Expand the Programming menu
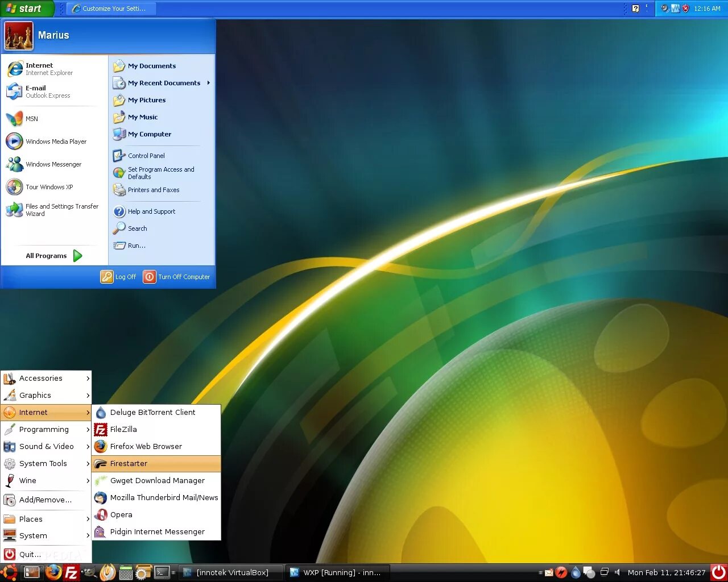728x582 pixels. click(47, 430)
